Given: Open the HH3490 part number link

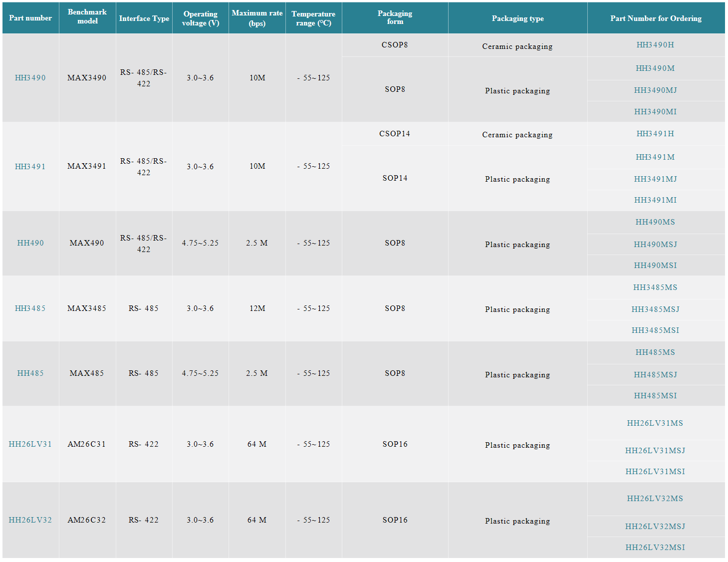Looking at the screenshot, I should tap(30, 78).
